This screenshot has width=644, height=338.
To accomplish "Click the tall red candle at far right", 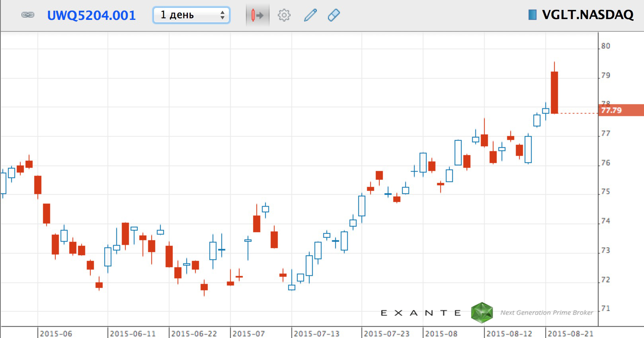I will (554, 92).
